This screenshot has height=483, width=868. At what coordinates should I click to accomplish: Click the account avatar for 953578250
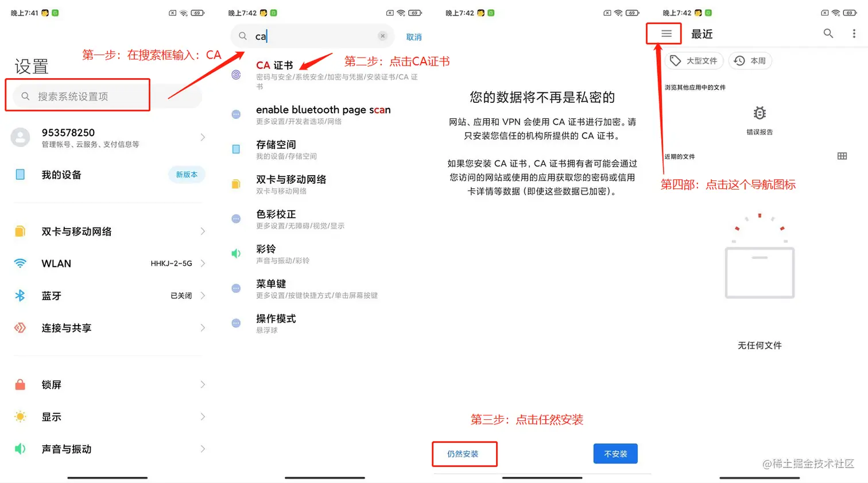[20, 137]
